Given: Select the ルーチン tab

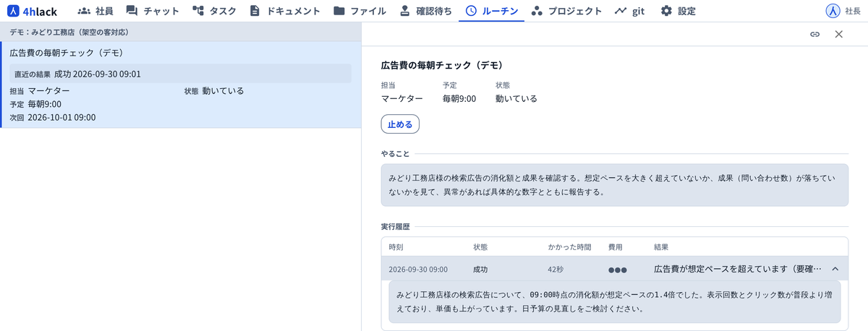Looking at the screenshot, I should pyautogui.click(x=492, y=11).
